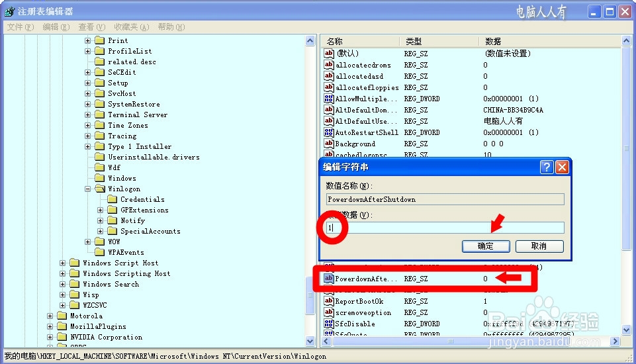
Task: Click the DWORD icon of AllowMultiple... value
Action: pos(328,98)
